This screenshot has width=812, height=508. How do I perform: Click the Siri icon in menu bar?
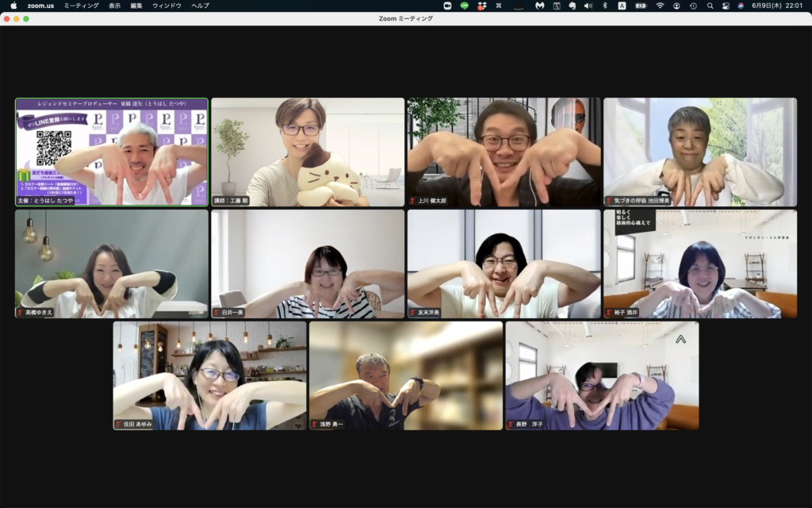(x=741, y=6)
